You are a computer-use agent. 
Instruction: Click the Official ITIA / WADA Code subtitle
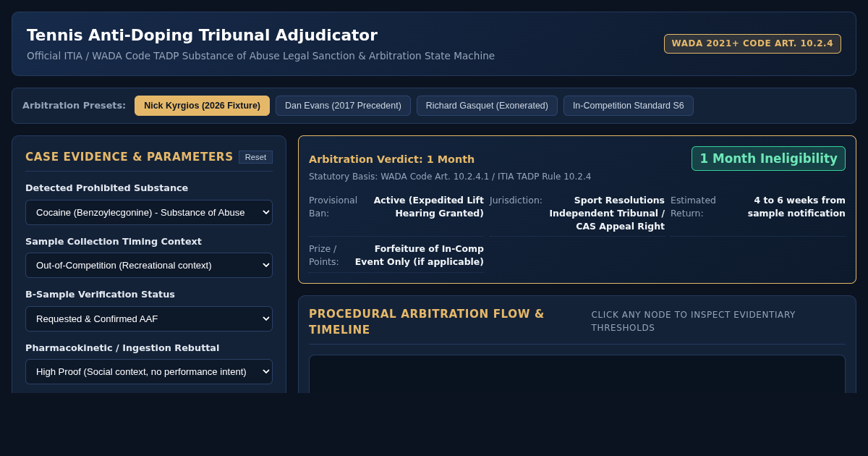tap(260, 56)
